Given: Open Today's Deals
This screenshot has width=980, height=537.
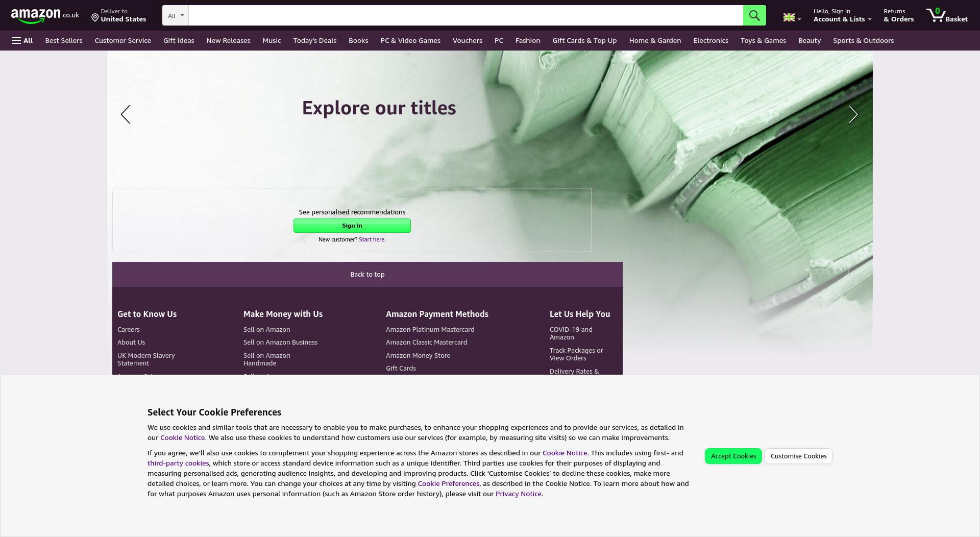Looking at the screenshot, I should (x=314, y=40).
